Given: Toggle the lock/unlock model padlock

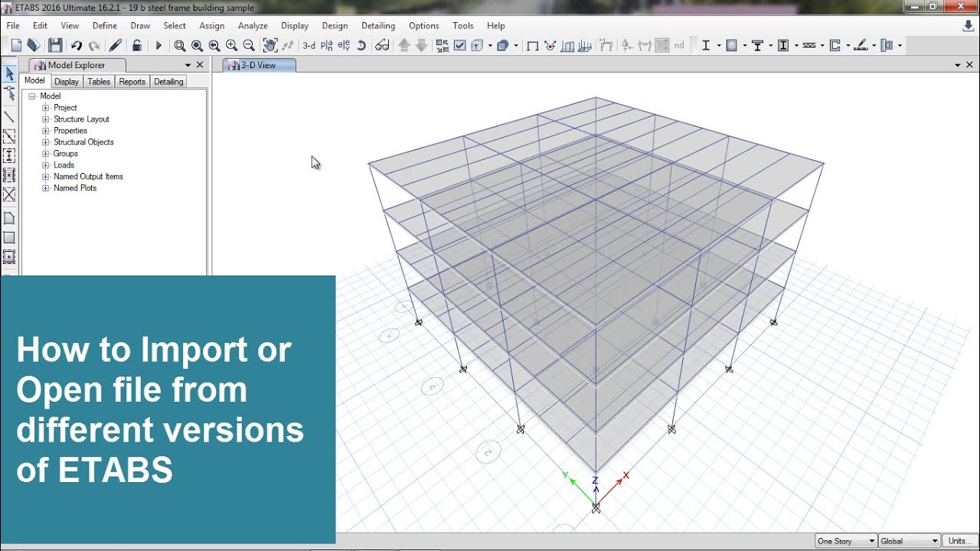Looking at the screenshot, I should tap(136, 46).
